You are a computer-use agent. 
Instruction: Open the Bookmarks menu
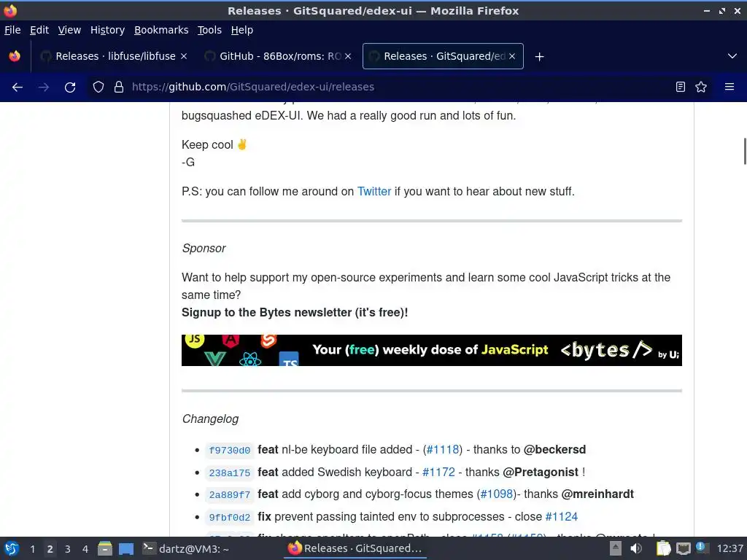click(161, 30)
